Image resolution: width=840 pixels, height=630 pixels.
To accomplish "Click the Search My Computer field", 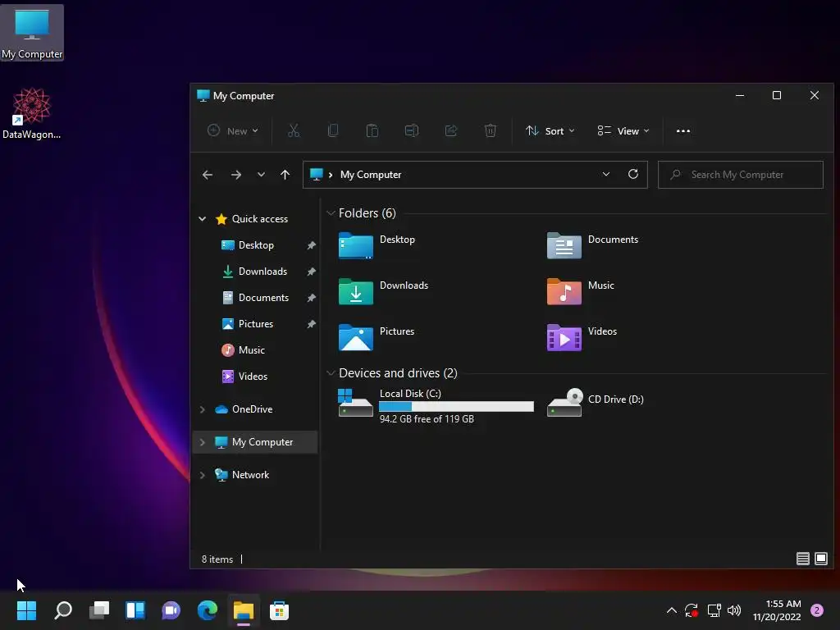I will point(741,175).
